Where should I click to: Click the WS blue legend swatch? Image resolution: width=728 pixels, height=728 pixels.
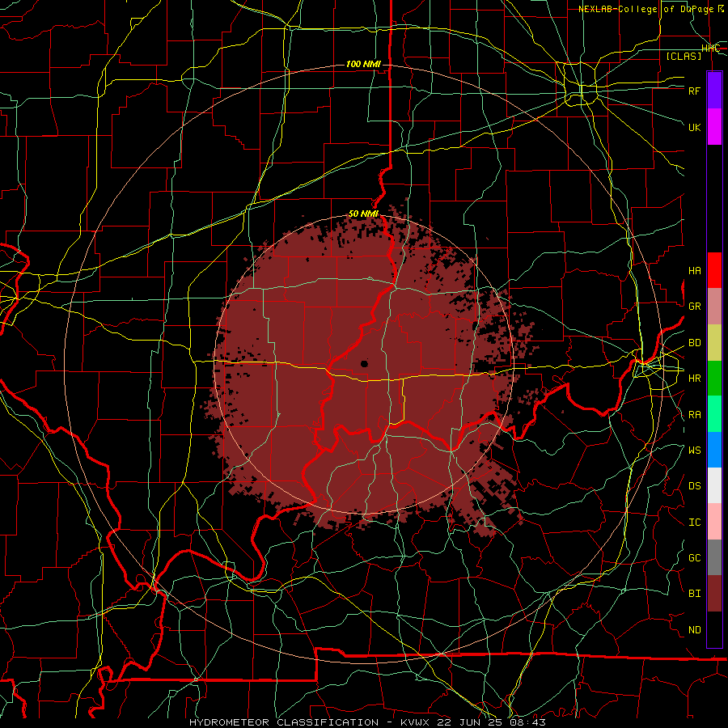coord(714,450)
